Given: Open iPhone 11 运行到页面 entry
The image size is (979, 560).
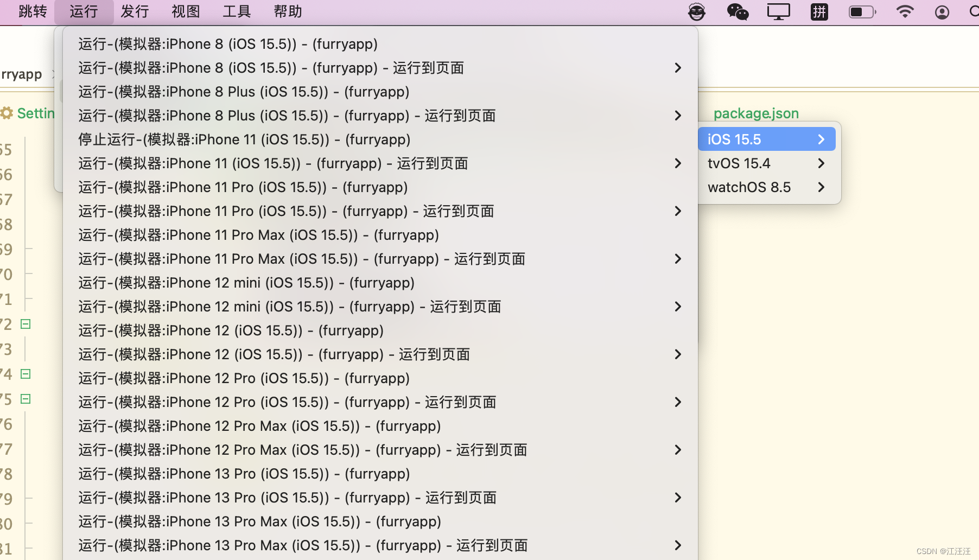Looking at the screenshot, I should (x=380, y=163).
